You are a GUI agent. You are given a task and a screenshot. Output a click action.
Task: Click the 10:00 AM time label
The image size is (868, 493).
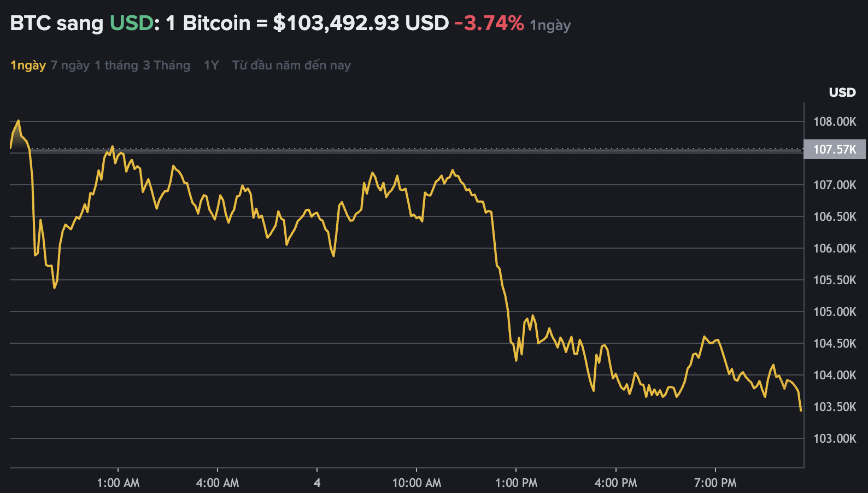[x=418, y=483]
